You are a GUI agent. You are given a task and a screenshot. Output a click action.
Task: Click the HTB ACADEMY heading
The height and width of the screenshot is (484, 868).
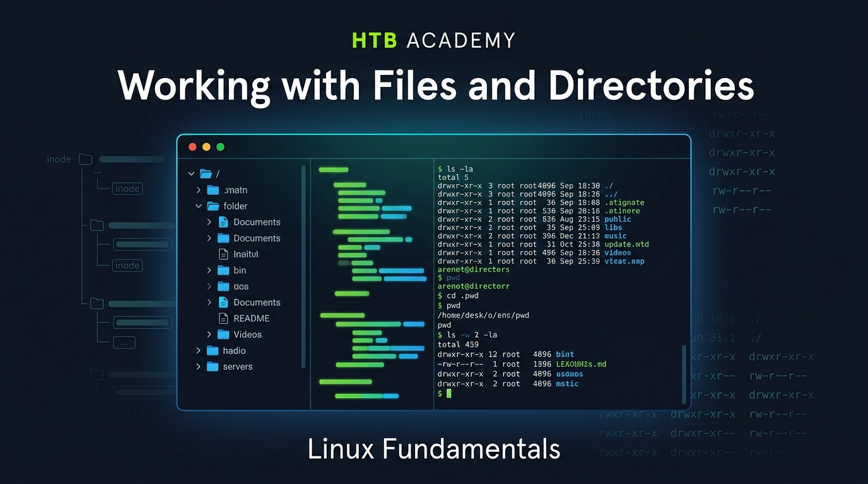[x=434, y=40]
